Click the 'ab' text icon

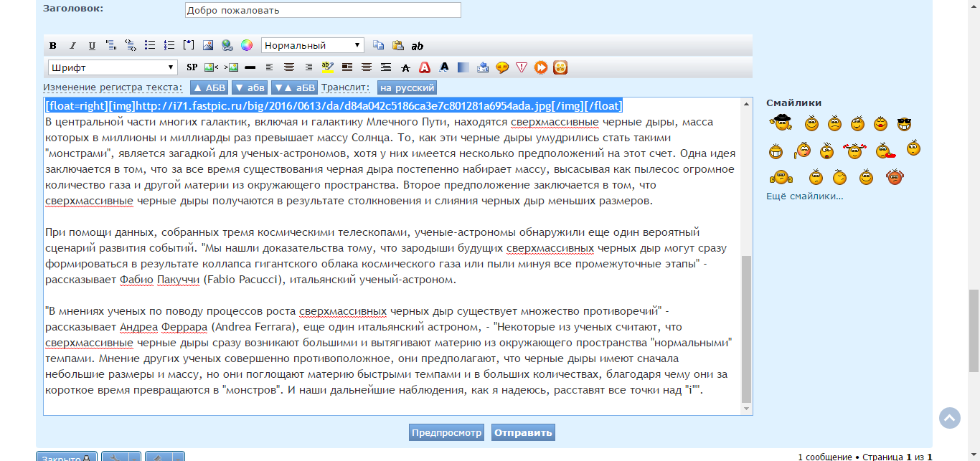coord(417,46)
